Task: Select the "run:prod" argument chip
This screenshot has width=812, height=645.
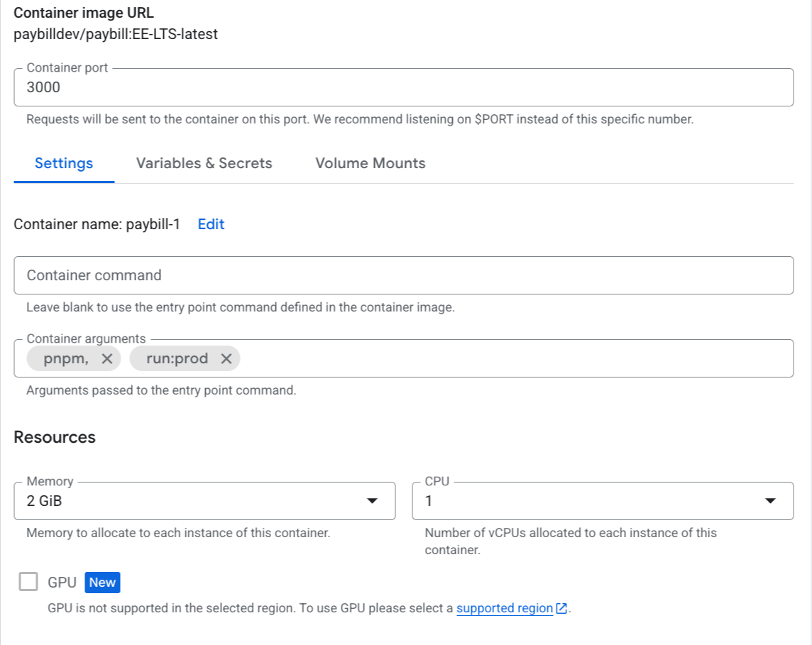Action: (x=176, y=358)
